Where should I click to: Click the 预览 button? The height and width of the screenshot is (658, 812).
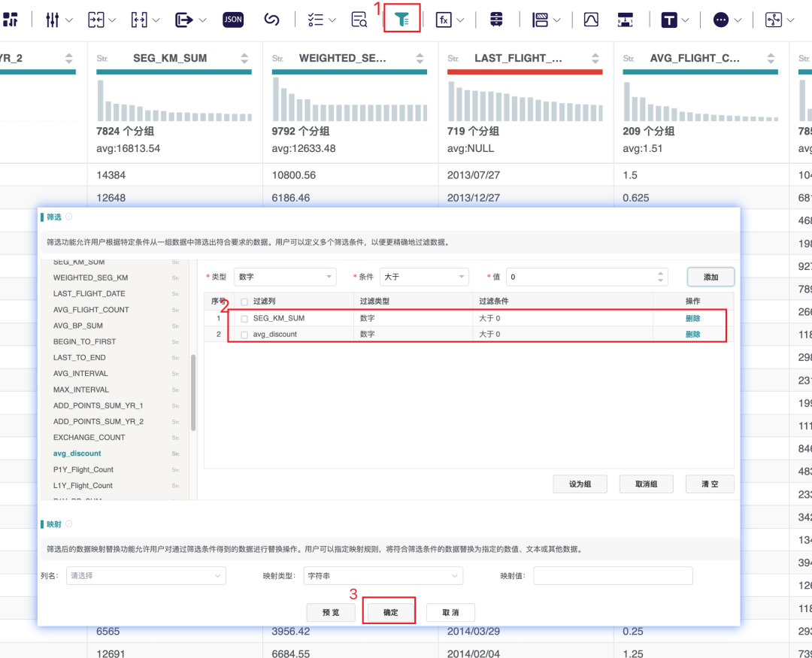click(331, 612)
